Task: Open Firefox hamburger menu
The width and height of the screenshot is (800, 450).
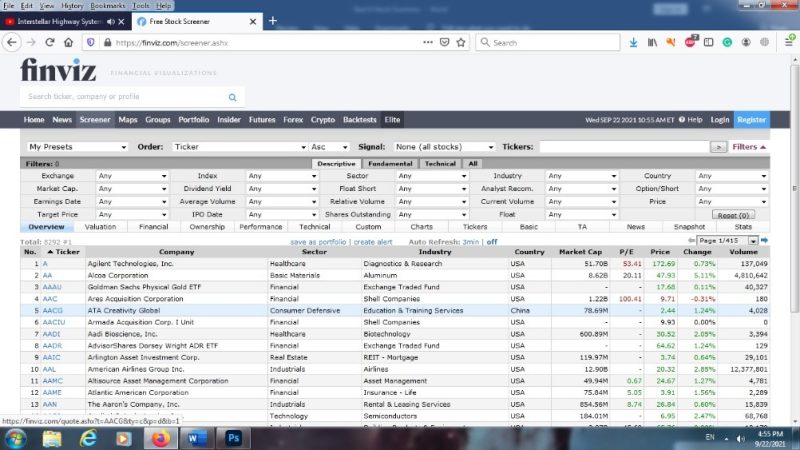Action: 789,42
